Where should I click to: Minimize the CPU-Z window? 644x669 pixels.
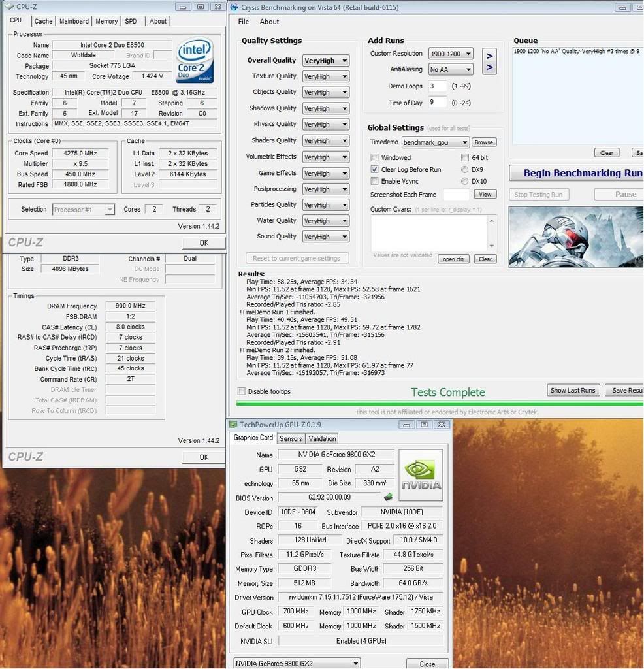[183, 7]
